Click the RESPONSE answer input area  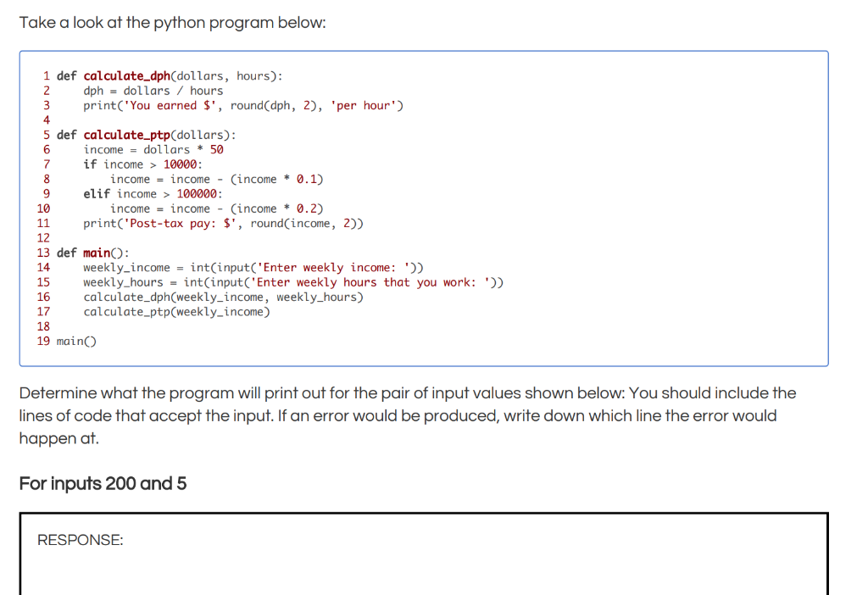pos(424,568)
